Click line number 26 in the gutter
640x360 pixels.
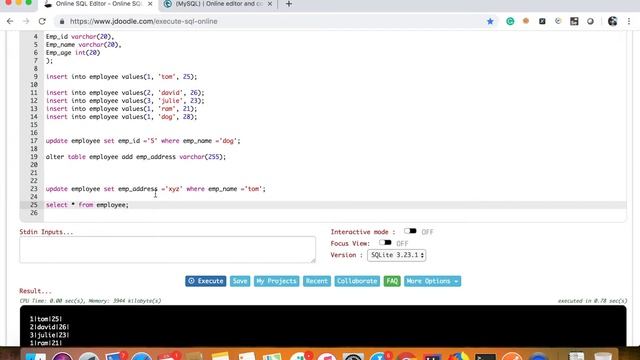coord(33,213)
